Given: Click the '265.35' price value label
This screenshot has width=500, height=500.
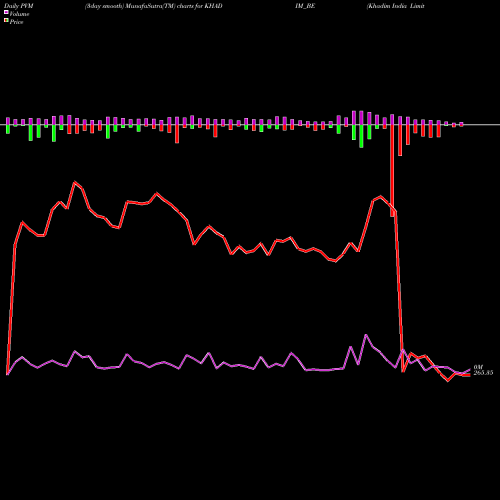Looking at the screenshot, I should 483,373.
